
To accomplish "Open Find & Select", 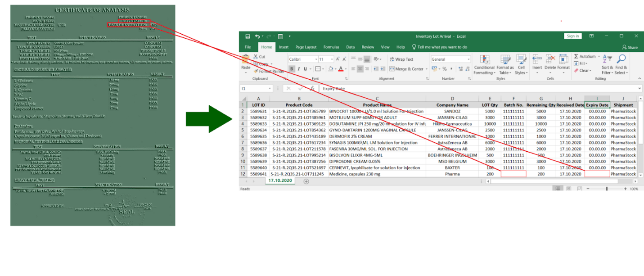I will click(x=621, y=65).
